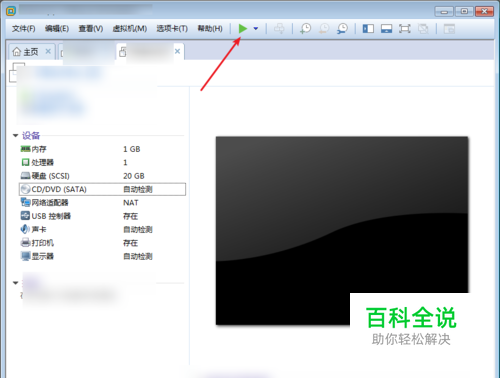The width and height of the screenshot is (500, 378).
Task: Close the 主页 tab
Action: [48, 51]
